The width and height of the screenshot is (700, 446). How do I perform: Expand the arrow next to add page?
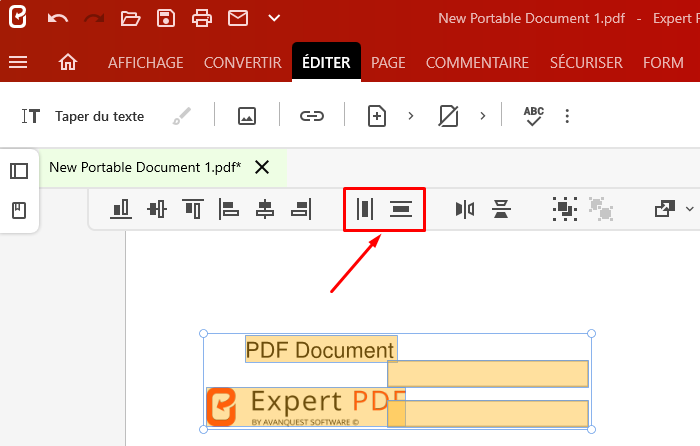[411, 116]
